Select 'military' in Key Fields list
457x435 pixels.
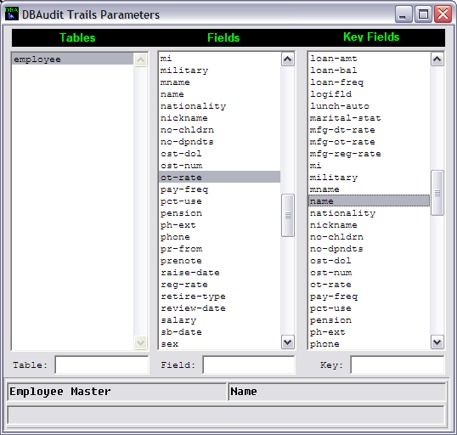(x=369, y=177)
